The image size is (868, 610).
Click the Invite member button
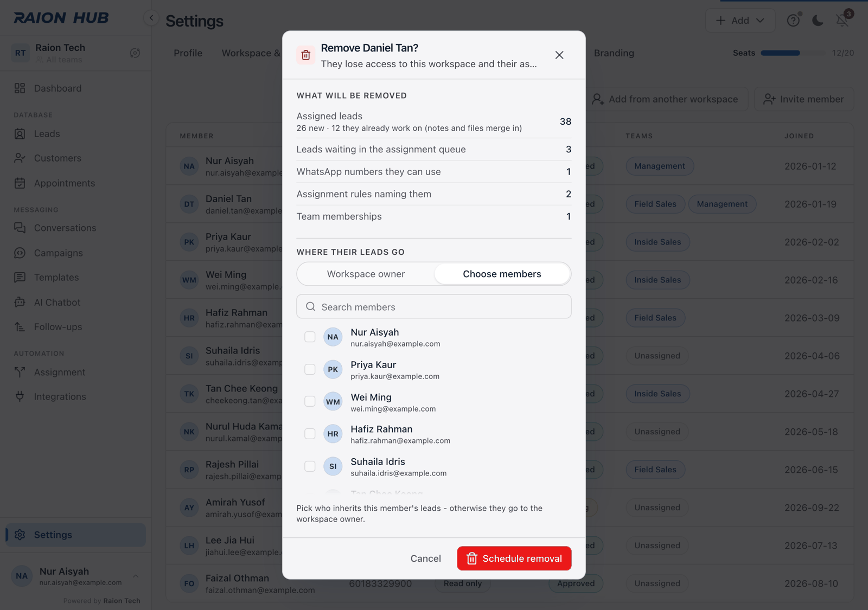803,99
